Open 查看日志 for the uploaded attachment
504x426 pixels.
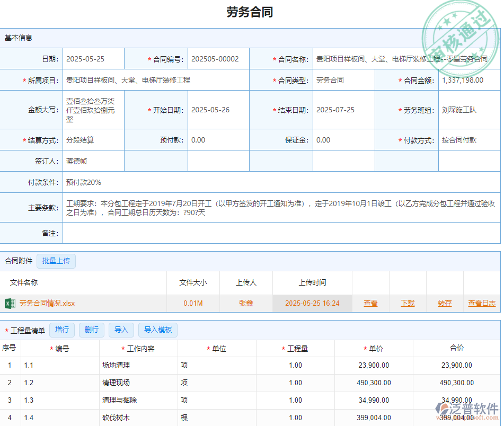click(x=481, y=303)
